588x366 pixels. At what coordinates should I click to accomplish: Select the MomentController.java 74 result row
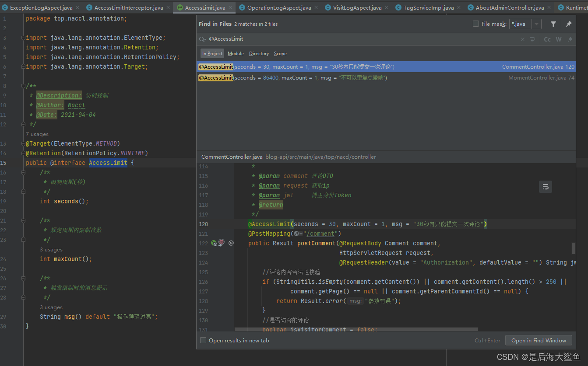tap(386, 78)
